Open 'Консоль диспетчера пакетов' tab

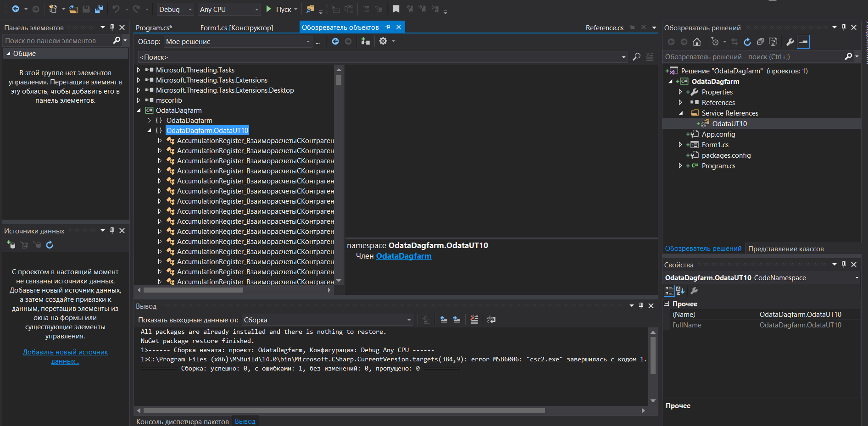182,421
